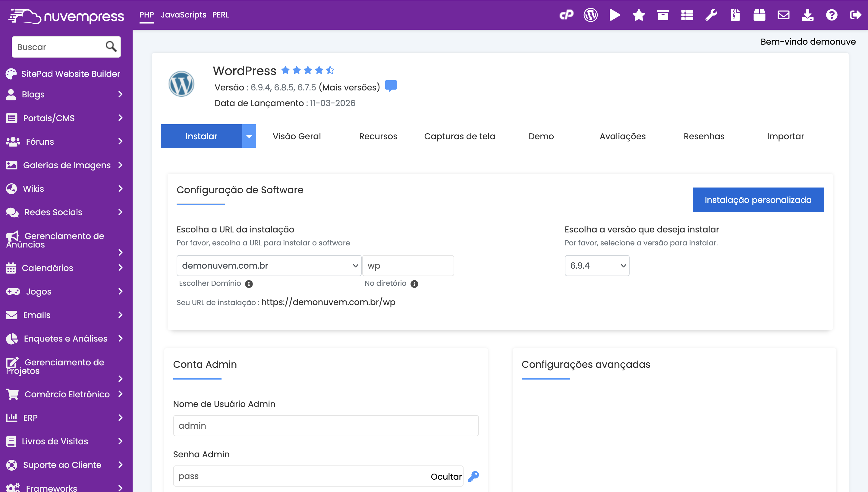Image resolution: width=868 pixels, height=492 pixels.
Task: Click the Instalar button
Action: tap(201, 136)
